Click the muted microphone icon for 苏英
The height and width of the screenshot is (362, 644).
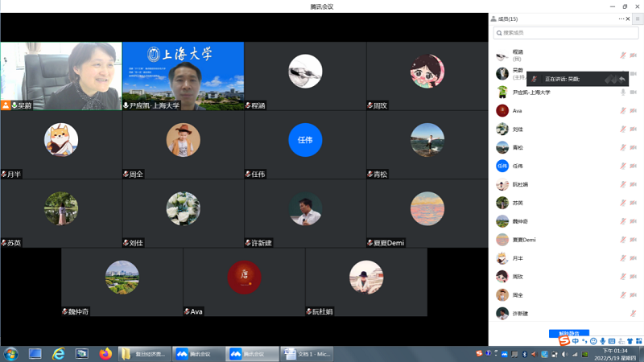pos(623,204)
